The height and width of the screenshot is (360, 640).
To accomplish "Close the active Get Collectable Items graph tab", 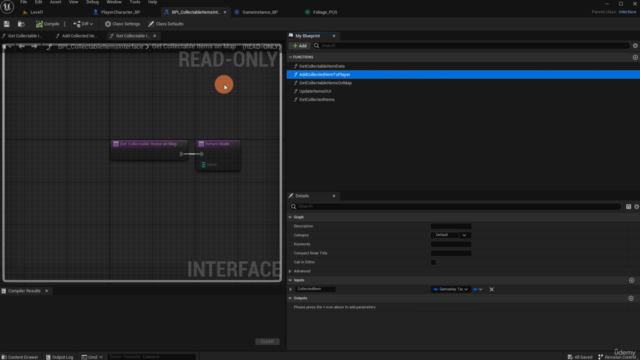I will coord(155,36).
